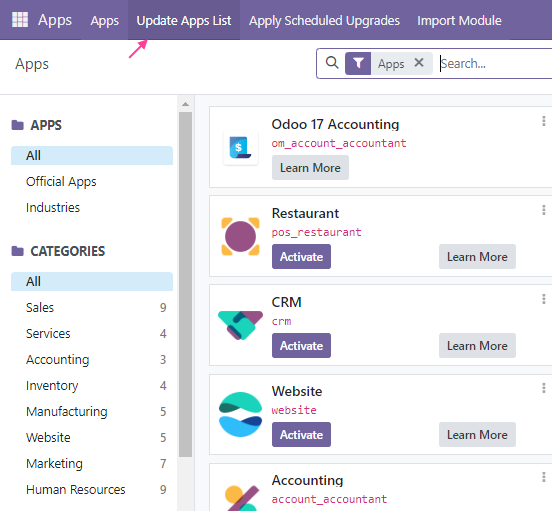
Task: Click the om_account_accountant technical name
Action: point(339,143)
